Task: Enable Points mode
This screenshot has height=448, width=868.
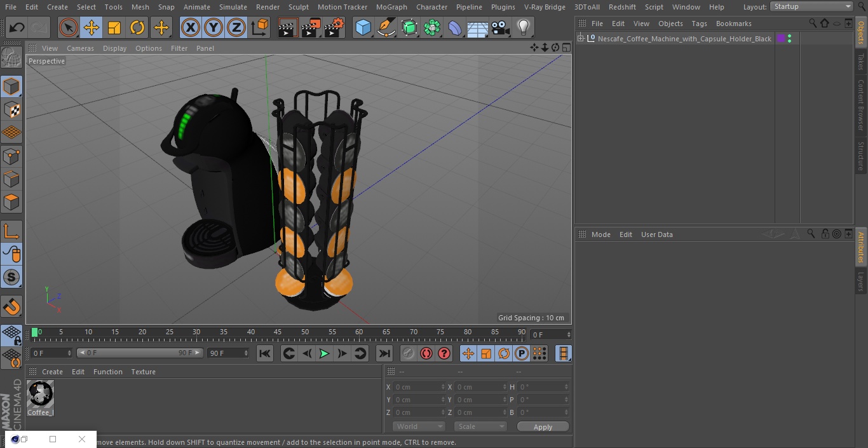Action: pyautogui.click(x=11, y=156)
